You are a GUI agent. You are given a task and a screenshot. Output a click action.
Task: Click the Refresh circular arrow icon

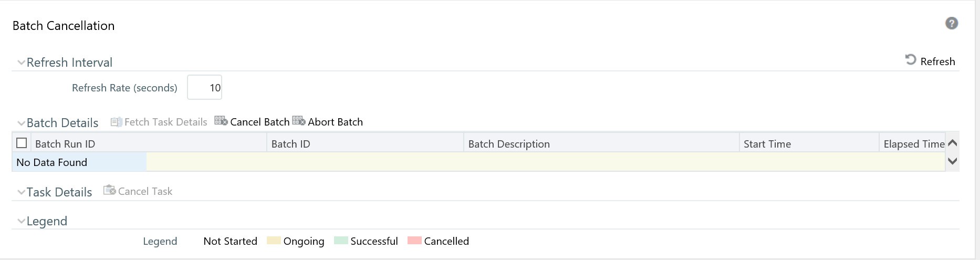[911, 60]
